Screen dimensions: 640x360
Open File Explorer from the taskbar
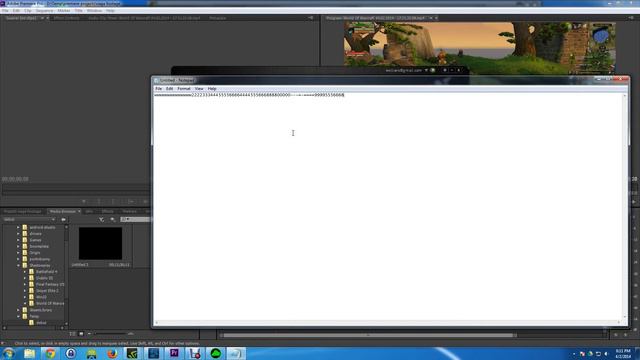pyautogui.click(x=29, y=353)
